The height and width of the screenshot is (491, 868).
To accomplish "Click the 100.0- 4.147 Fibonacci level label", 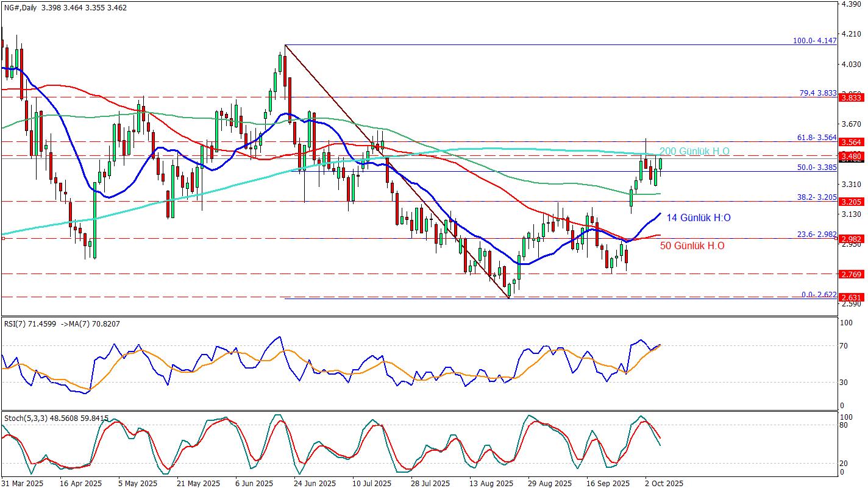I will pos(814,41).
